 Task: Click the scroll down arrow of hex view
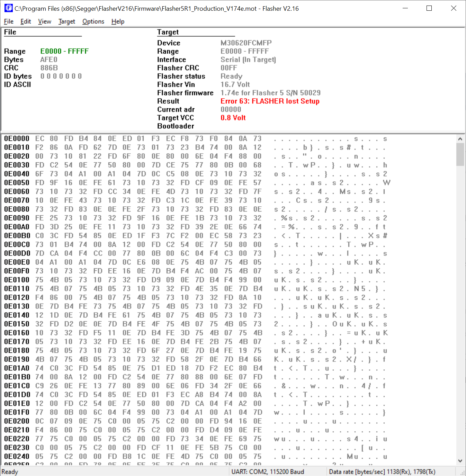pos(460,461)
